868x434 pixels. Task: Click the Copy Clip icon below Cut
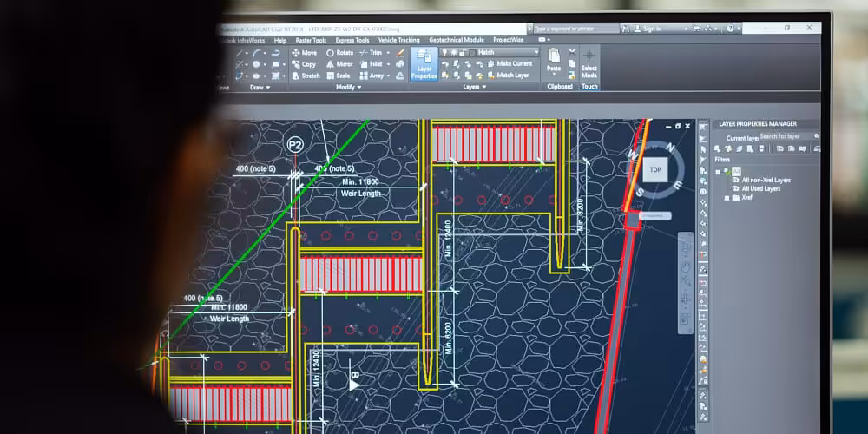coord(572,64)
